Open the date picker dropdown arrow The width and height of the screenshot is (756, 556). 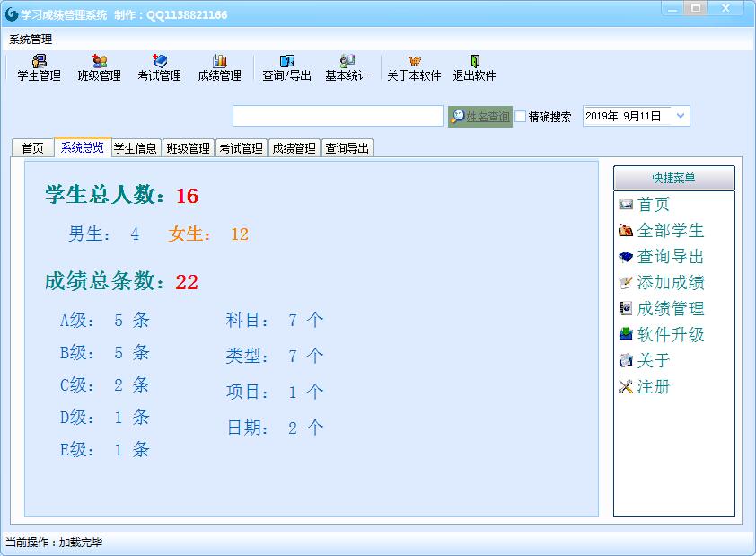pyautogui.click(x=681, y=116)
